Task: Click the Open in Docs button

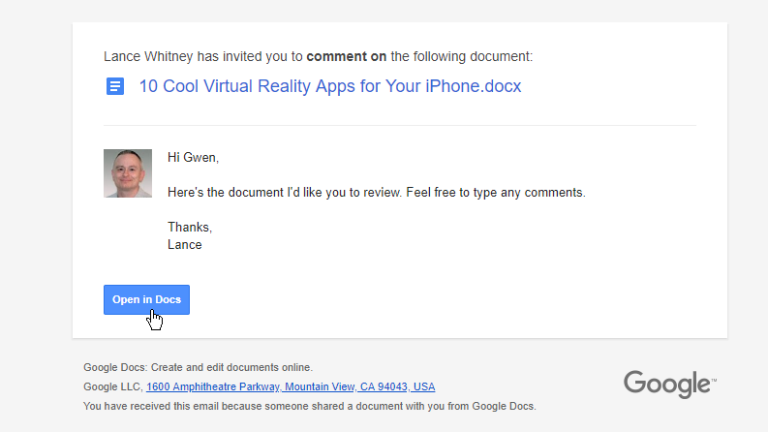Action: coord(146,300)
